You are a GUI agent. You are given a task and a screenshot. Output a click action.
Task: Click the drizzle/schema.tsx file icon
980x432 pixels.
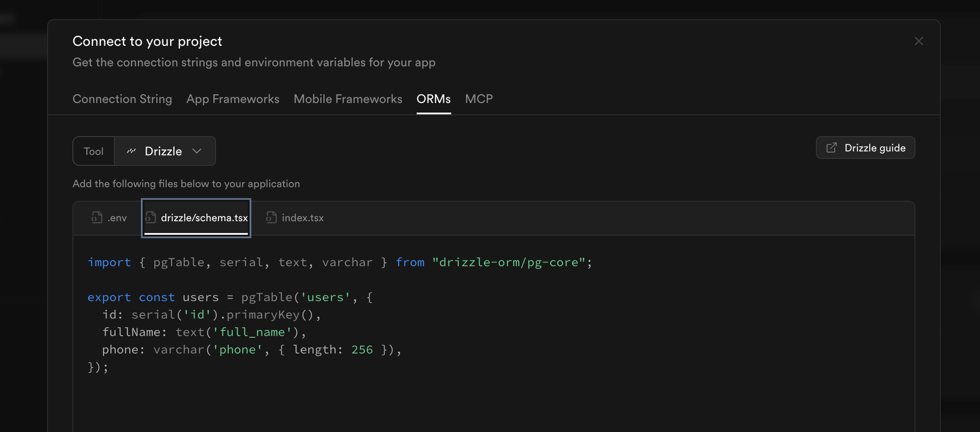click(150, 217)
